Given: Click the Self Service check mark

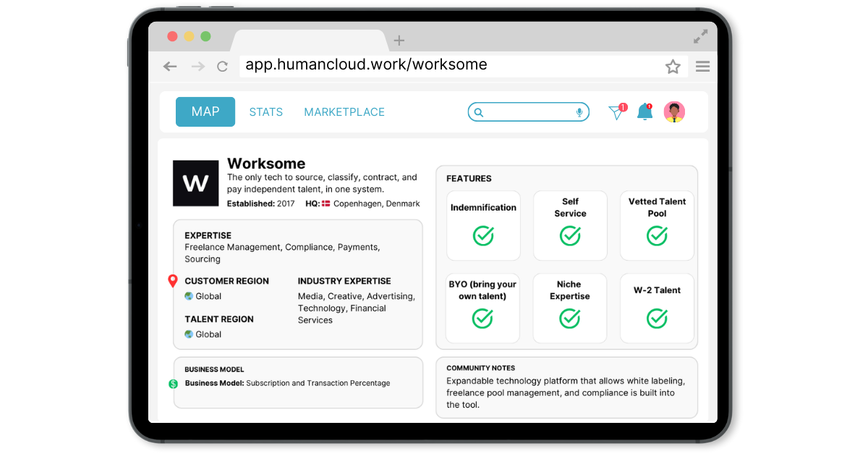Looking at the screenshot, I should pyautogui.click(x=570, y=235).
